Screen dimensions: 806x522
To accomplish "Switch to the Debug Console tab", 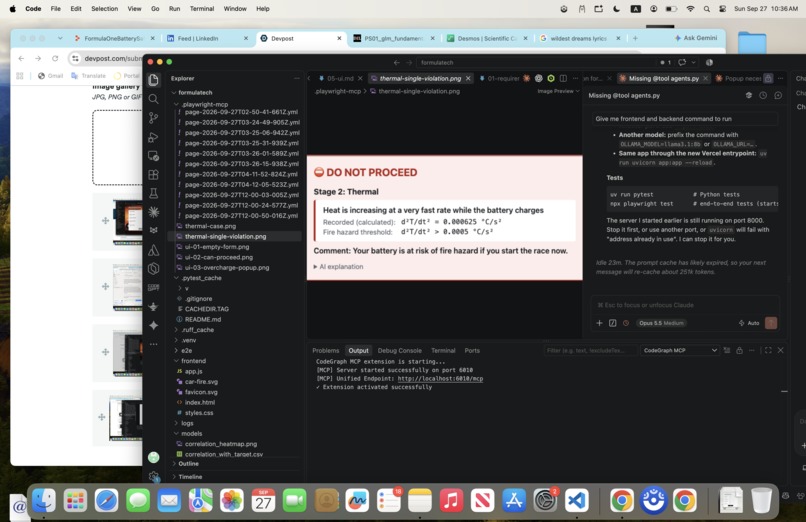I will [399, 350].
